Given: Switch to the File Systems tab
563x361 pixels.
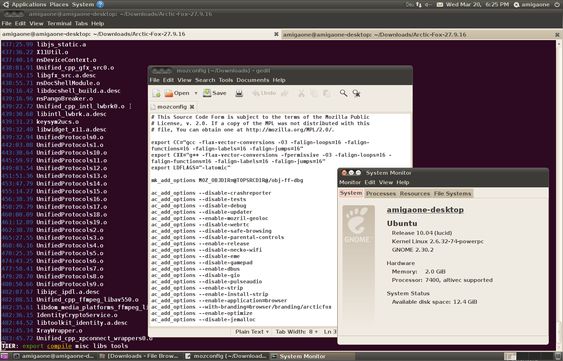Looking at the screenshot, I should [x=452, y=194].
